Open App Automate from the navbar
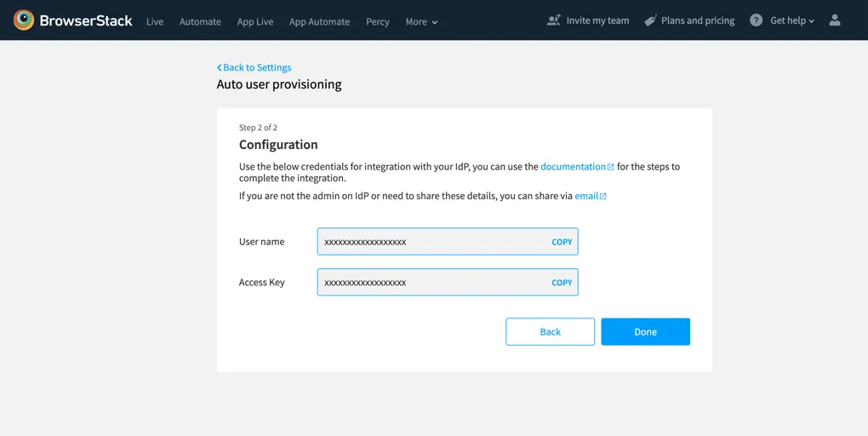The image size is (868, 436). [319, 21]
